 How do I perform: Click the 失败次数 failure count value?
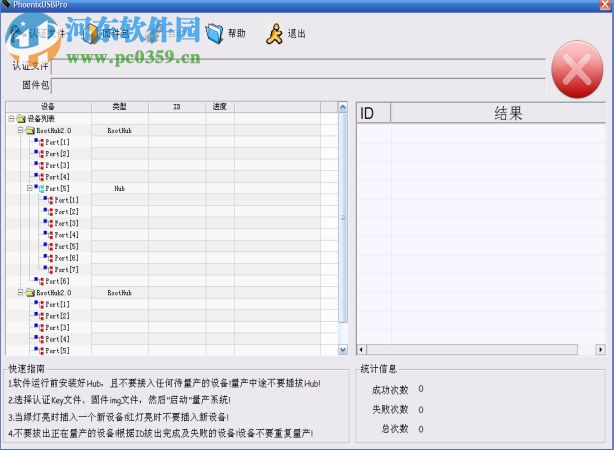(421, 410)
